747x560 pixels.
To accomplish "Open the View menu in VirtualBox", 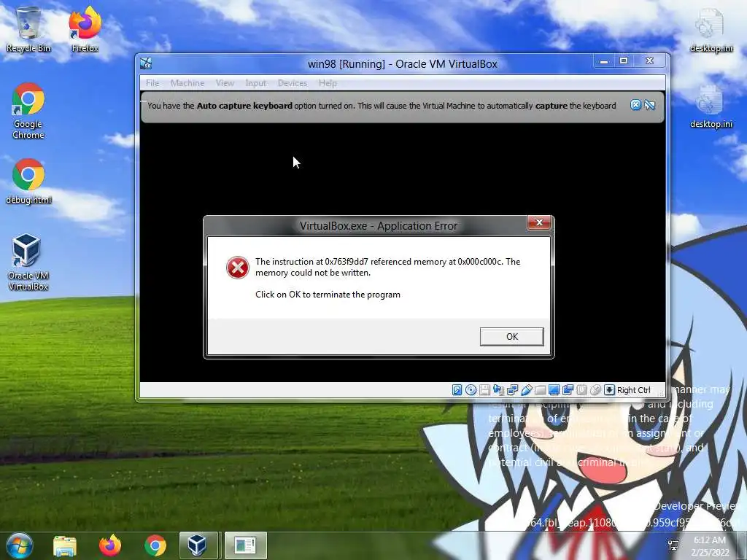I will point(225,83).
